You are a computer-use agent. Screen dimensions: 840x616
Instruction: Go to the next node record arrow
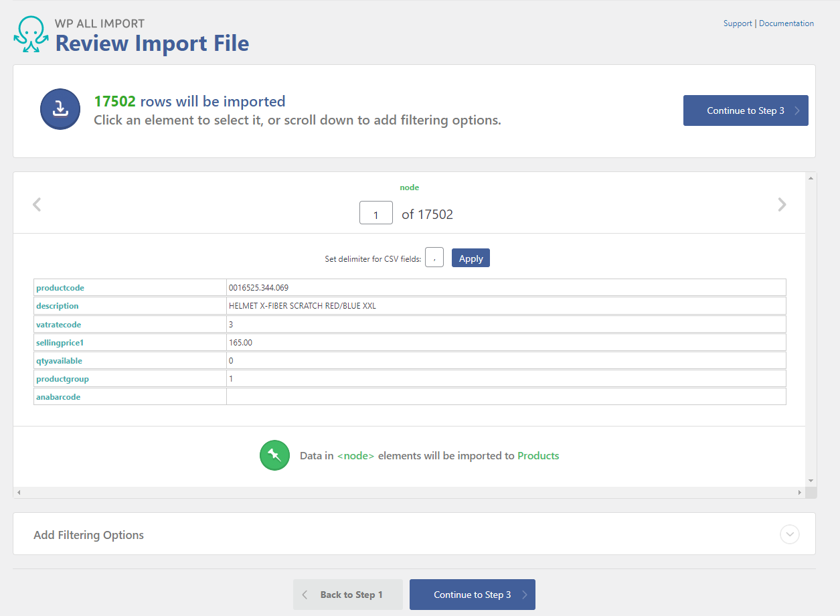point(782,205)
